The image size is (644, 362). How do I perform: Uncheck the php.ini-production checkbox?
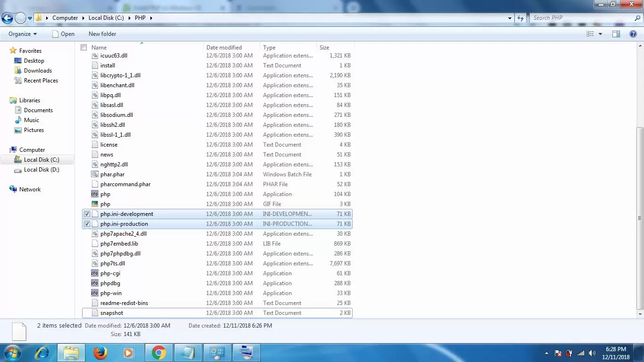click(87, 224)
